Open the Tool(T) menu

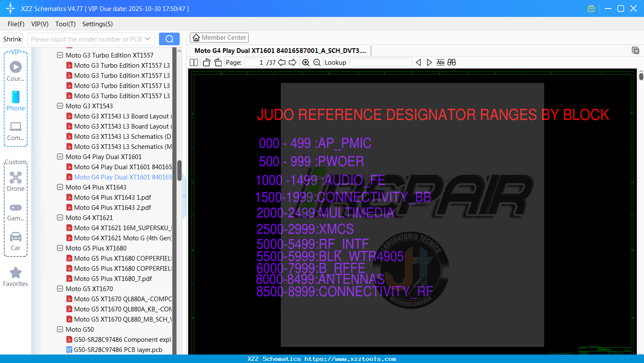tap(66, 24)
